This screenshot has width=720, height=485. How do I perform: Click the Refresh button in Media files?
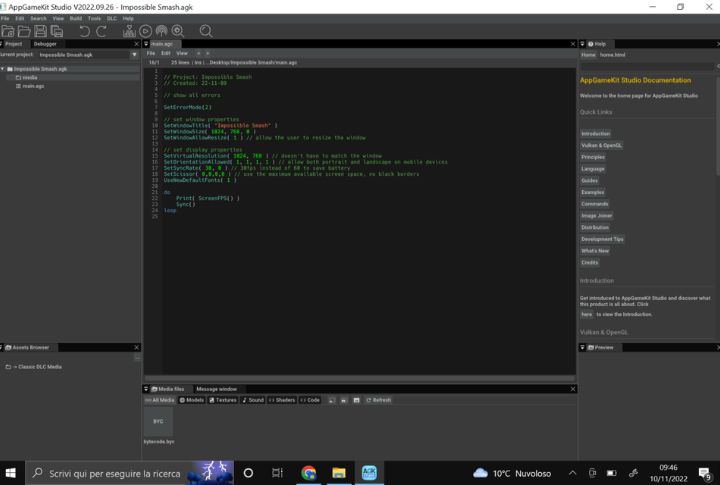[x=379, y=400]
